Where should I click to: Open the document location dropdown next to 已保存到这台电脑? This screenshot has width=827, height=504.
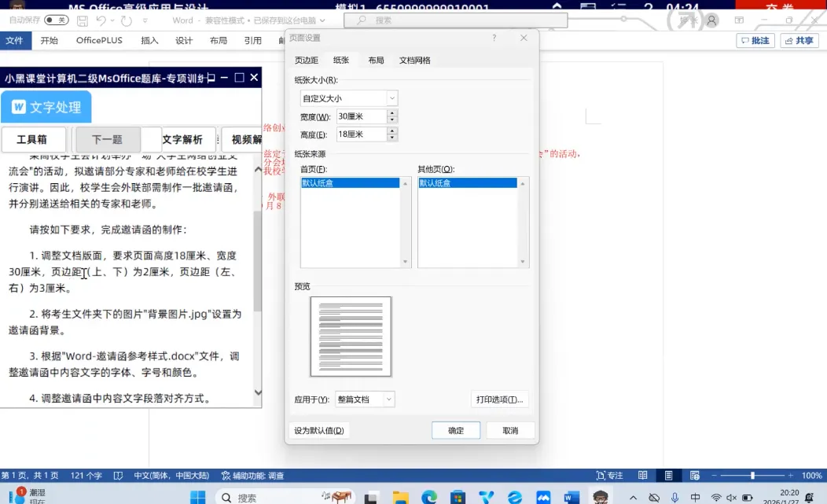[x=322, y=20]
